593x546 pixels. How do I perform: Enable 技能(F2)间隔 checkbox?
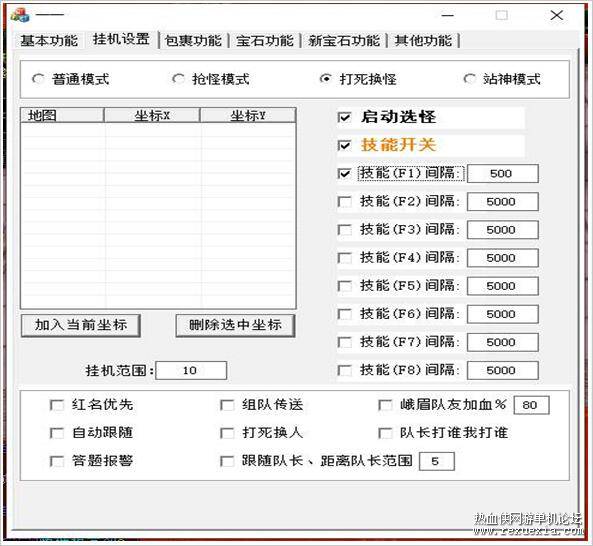(344, 202)
